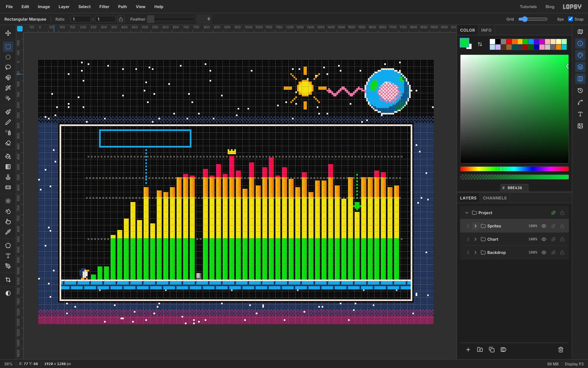
Task: Switch to the Info tab
Action: 486,30
